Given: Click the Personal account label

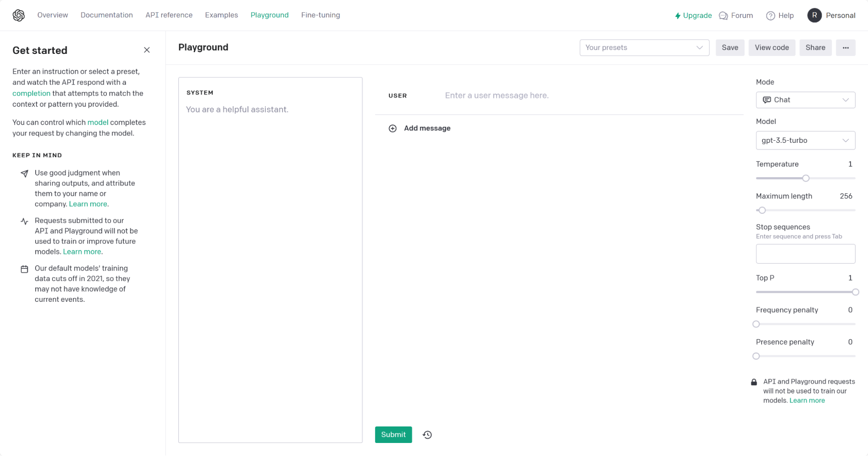Looking at the screenshot, I should [x=840, y=16].
